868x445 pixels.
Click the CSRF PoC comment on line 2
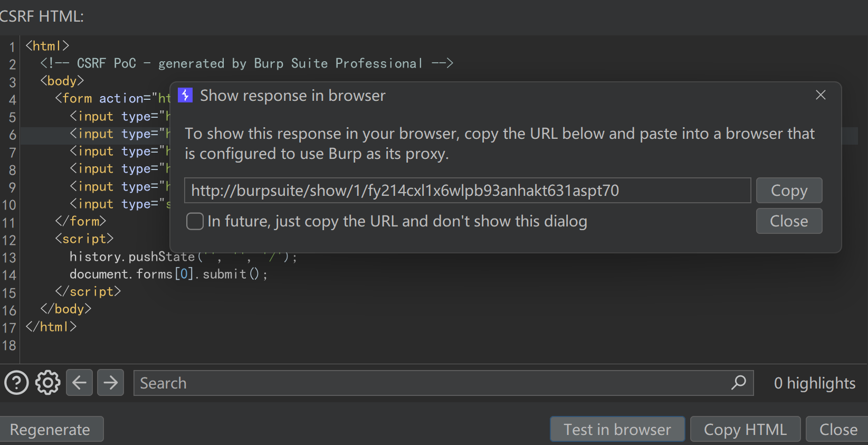246,64
